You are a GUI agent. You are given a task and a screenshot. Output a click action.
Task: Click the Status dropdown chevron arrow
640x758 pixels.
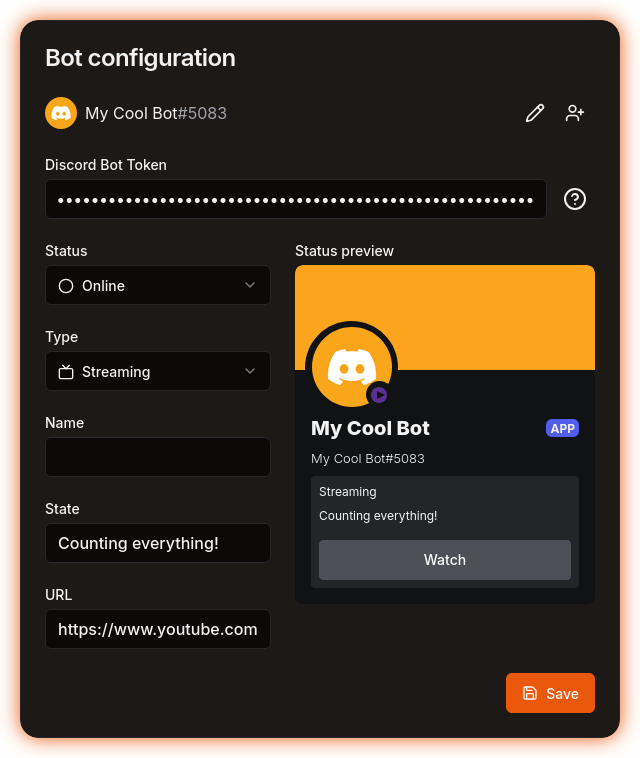[x=250, y=285]
